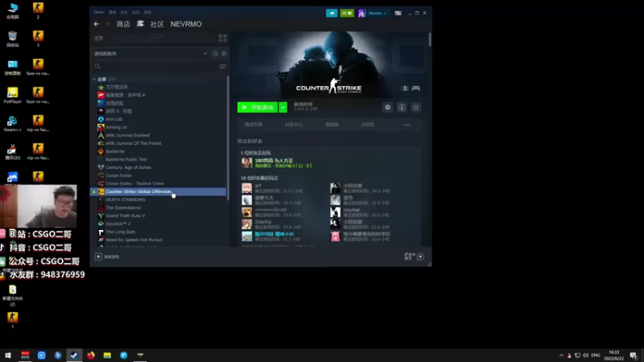Click the Nevrmo profile avatar
The width and height of the screenshot is (644, 362).
(x=361, y=13)
